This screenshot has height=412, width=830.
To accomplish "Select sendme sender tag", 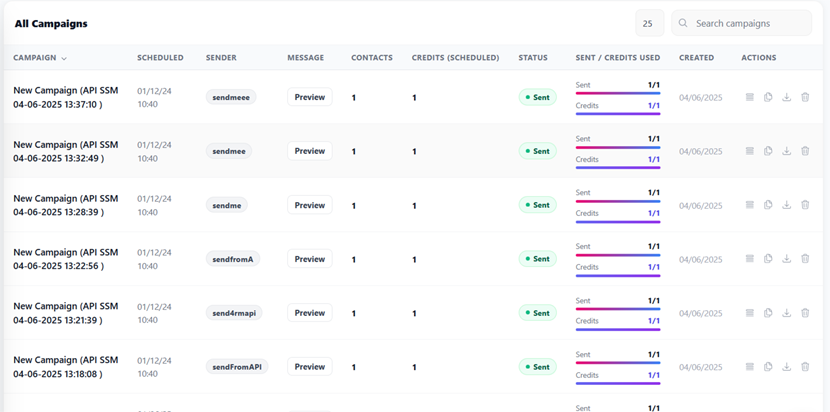I will (x=227, y=205).
